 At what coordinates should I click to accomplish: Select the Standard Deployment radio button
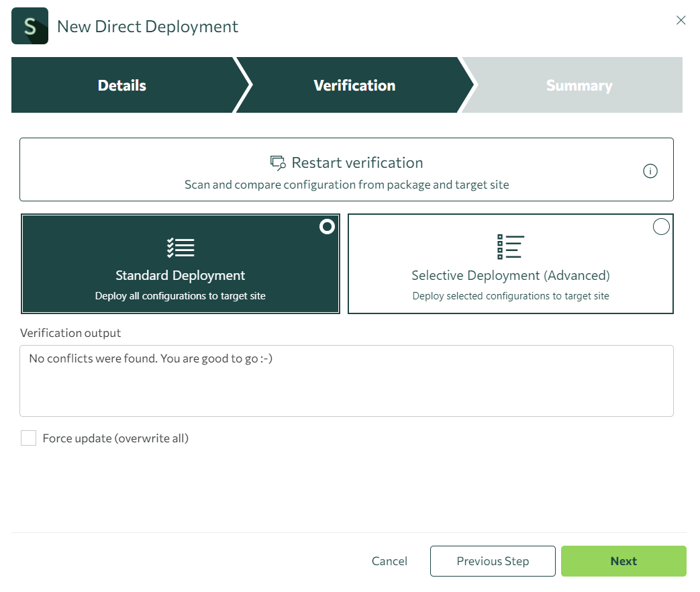(x=327, y=227)
